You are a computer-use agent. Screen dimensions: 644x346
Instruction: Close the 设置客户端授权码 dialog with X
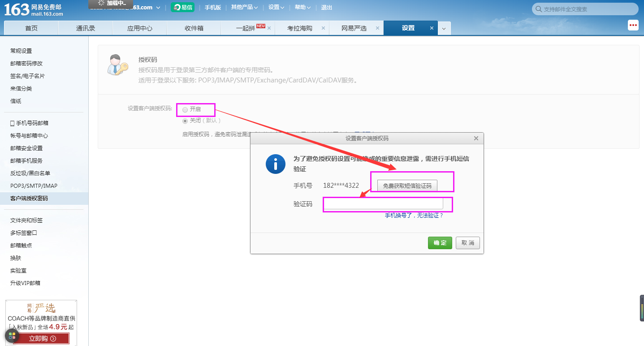coord(476,138)
